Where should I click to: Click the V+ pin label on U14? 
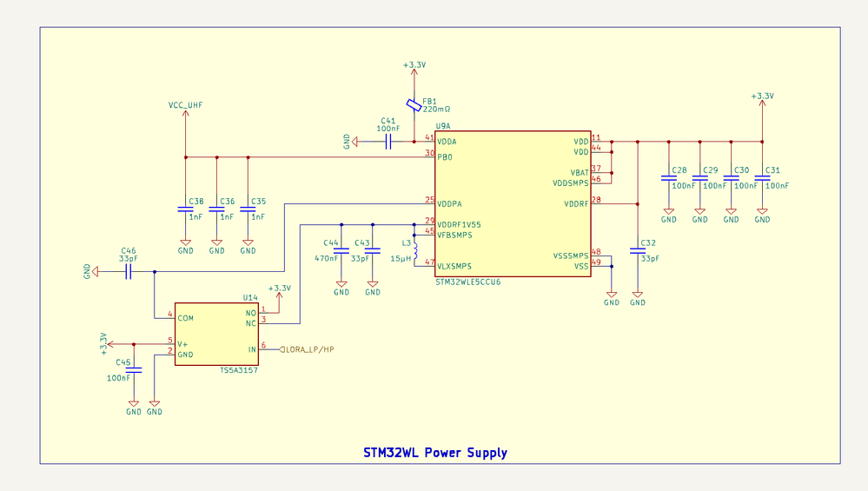pyautogui.click(x=182, y=344)
